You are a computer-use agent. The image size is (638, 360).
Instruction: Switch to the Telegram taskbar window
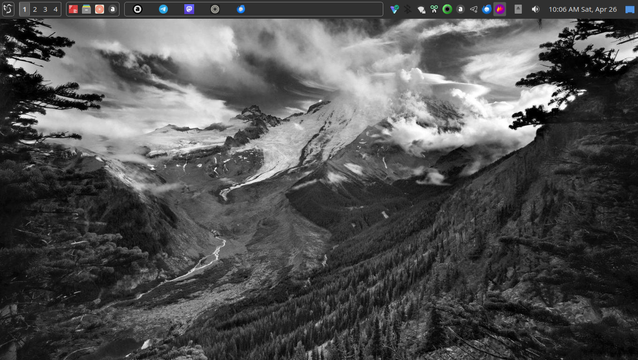(163, 9)
